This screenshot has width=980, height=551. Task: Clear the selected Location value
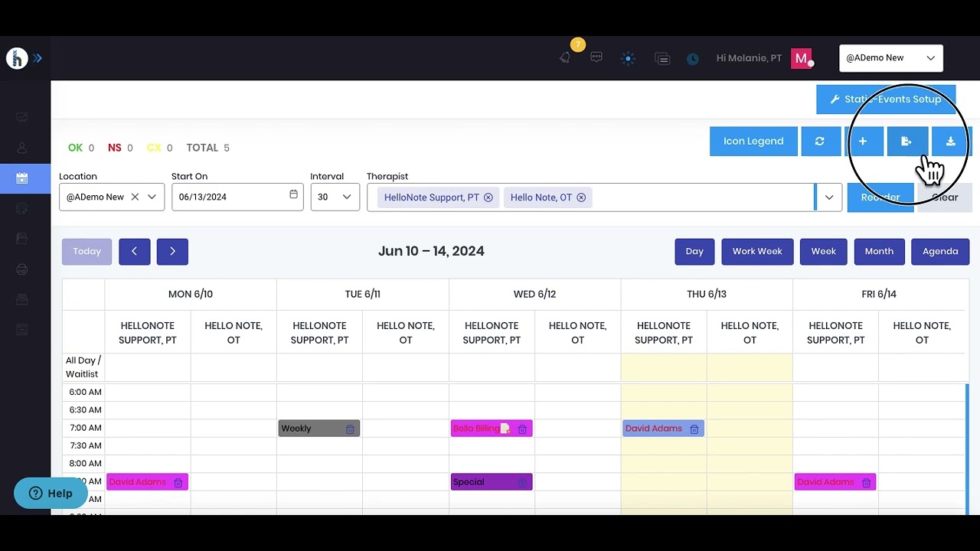click(135, 197)
